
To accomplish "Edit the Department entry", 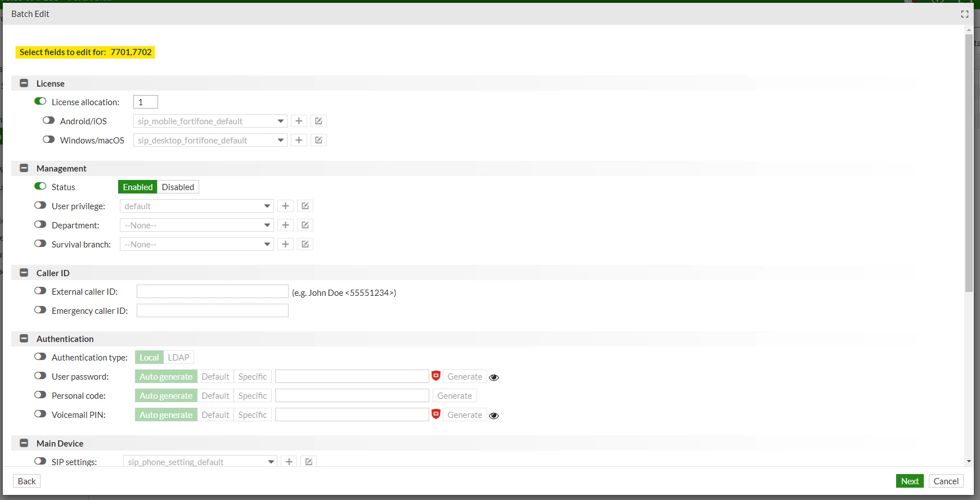I will pos(305,225).
